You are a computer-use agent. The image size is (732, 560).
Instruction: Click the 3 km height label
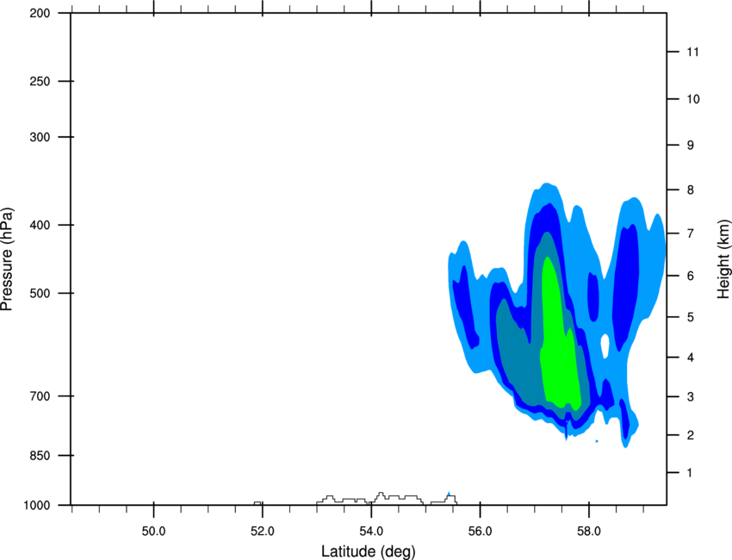[691, 397]
